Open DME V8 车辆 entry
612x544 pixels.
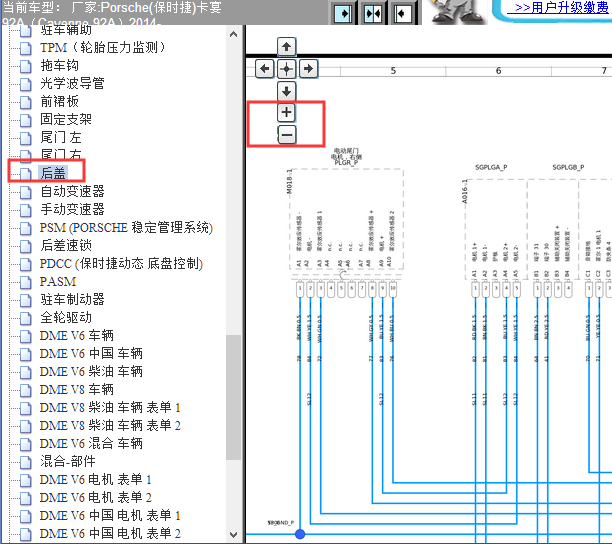coord(76,389)
